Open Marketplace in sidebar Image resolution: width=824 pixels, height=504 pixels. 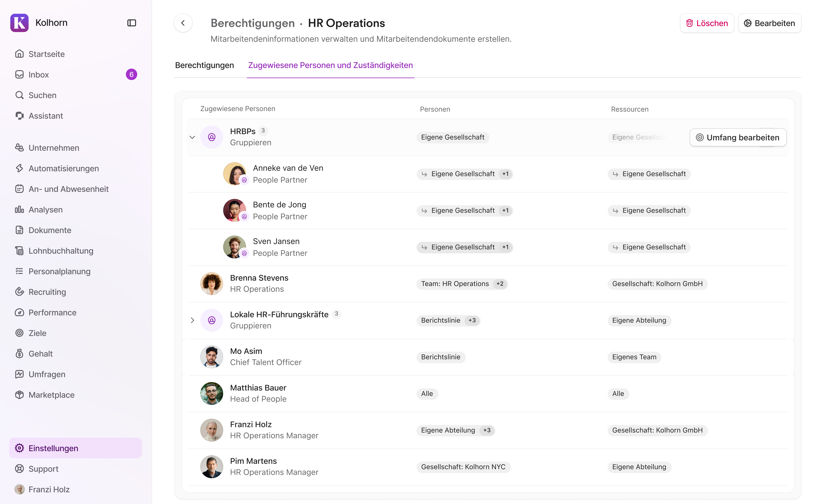point(51,395)
